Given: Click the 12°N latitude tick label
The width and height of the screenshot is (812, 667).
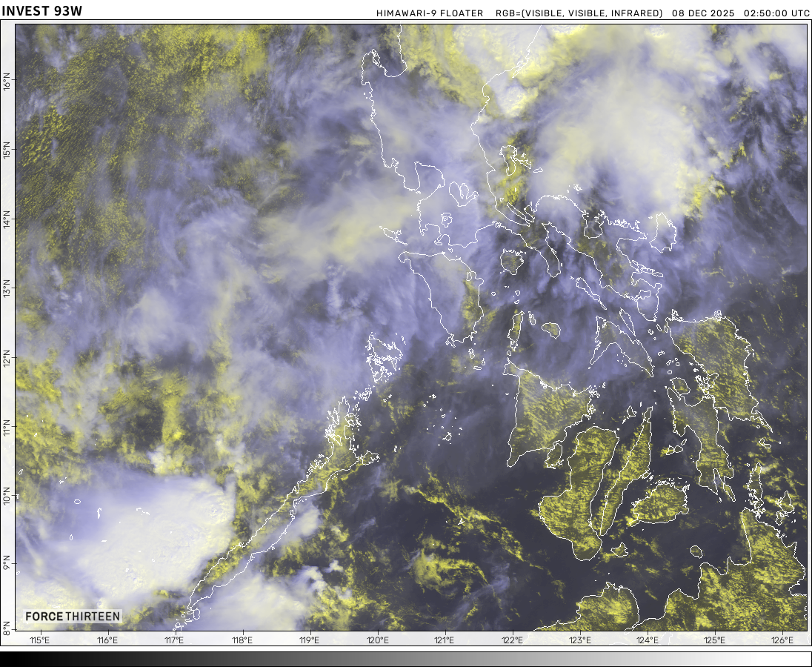Looking at the screenshot, I should click(7, 360).
